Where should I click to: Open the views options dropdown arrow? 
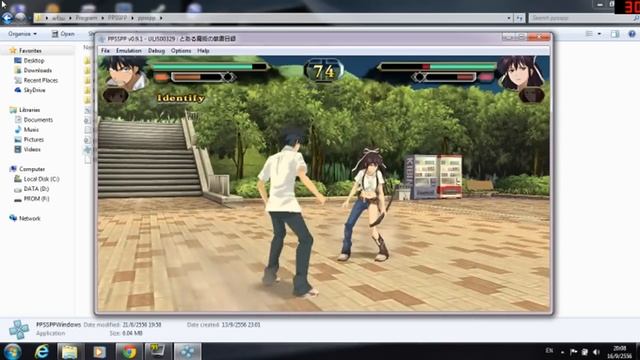(x=599, y=34)
